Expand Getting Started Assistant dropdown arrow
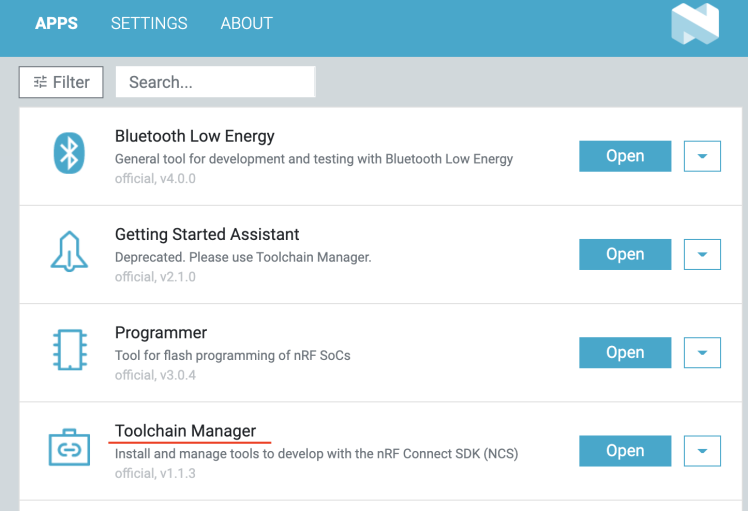748x511 pixels. pos(702,254)
